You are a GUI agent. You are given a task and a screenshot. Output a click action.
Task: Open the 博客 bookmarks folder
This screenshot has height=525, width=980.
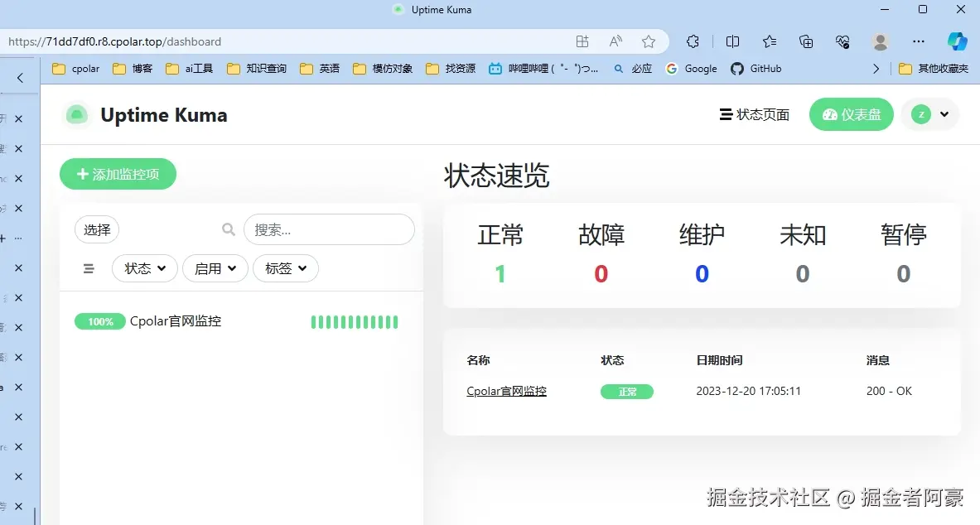[133, 69]
